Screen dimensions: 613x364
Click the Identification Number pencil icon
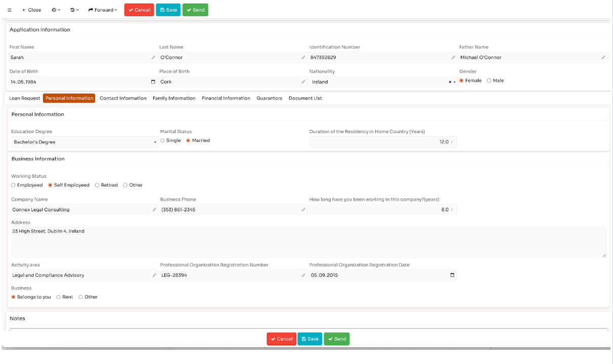[453, 58]
